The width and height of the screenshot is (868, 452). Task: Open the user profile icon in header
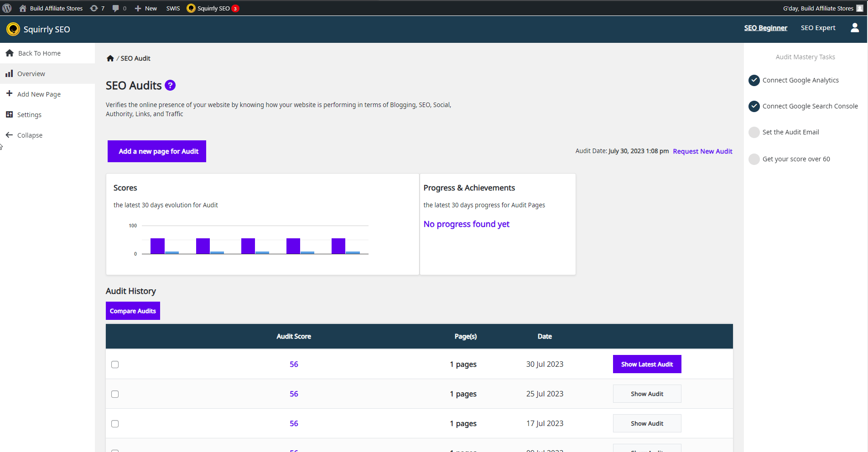click(x=854, y=28)
